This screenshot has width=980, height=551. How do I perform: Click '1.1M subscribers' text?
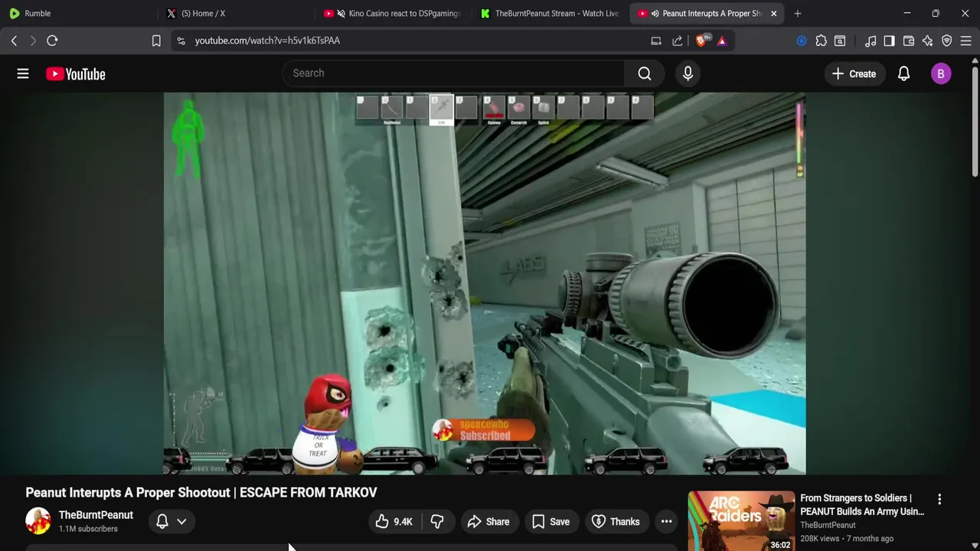click(x=88, y=529)
